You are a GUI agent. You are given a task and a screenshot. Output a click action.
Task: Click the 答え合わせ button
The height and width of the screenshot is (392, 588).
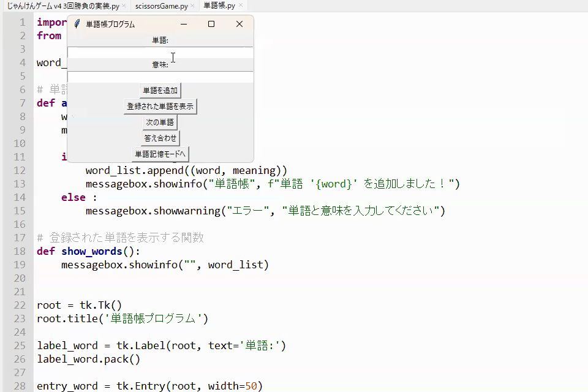[160, 138]
